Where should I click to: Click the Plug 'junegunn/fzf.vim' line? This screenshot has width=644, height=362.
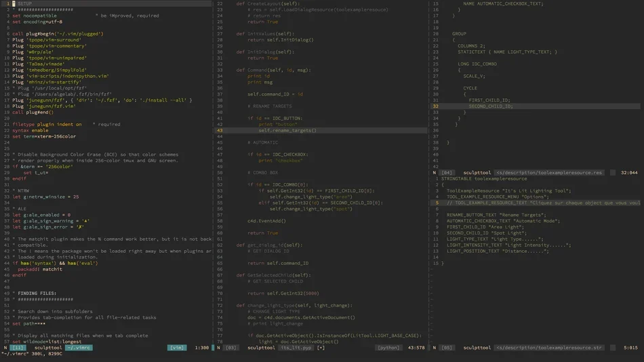pyautogui.click(x=44, y=106)
